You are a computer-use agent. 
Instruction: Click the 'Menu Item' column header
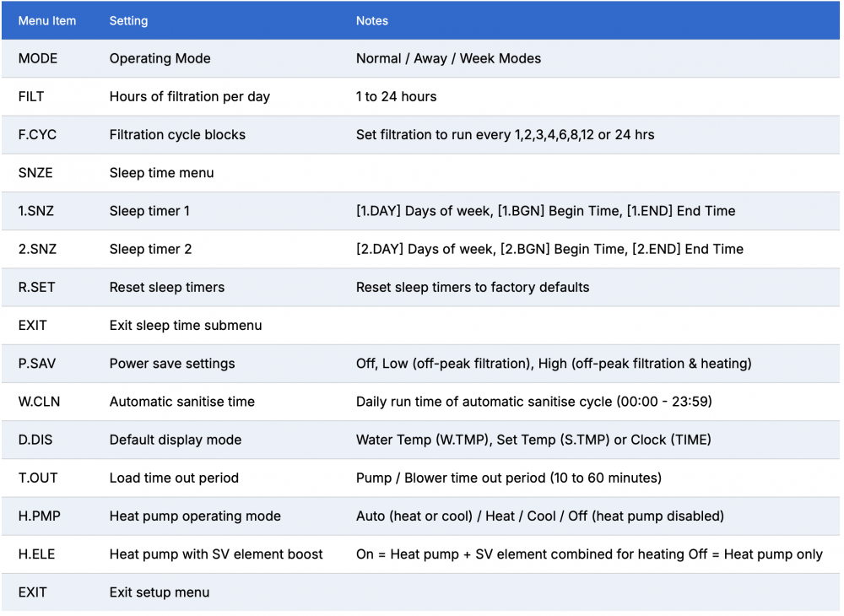tap(46, 21)
